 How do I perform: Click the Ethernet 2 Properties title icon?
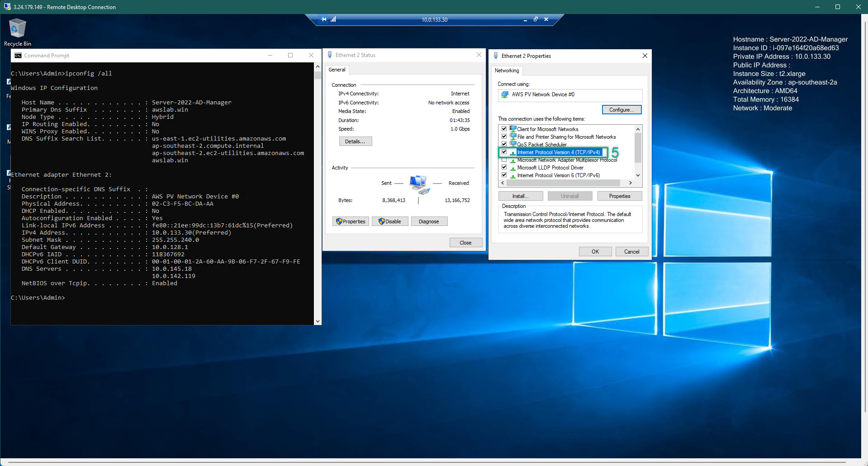point(496,56)
